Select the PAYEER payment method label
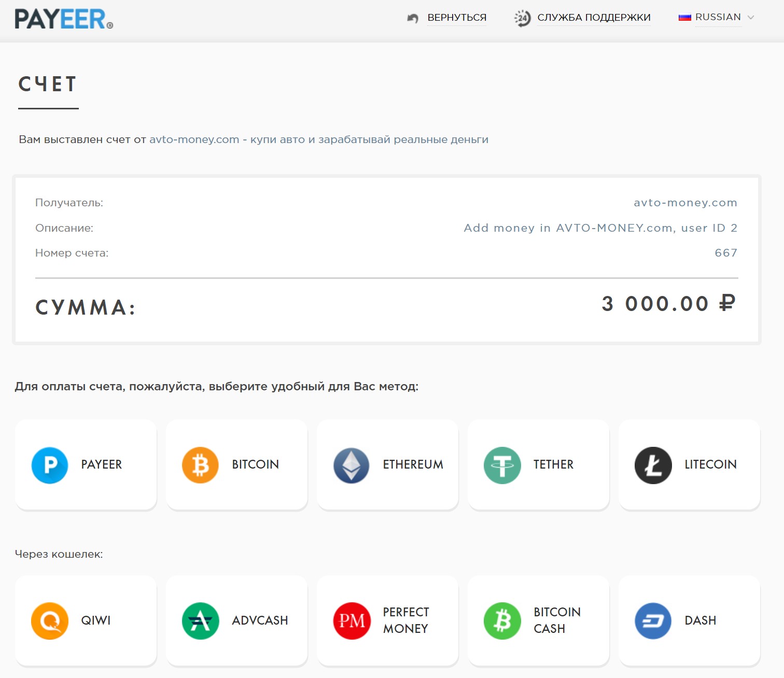The height and width of the screenshot is (678, 784). [x=102, y=464]
